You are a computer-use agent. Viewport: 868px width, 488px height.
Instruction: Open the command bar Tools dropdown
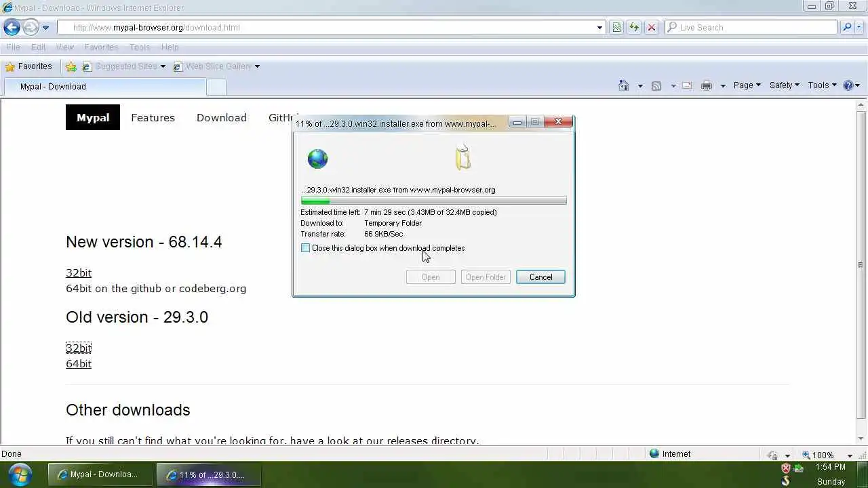pos(822,85)
